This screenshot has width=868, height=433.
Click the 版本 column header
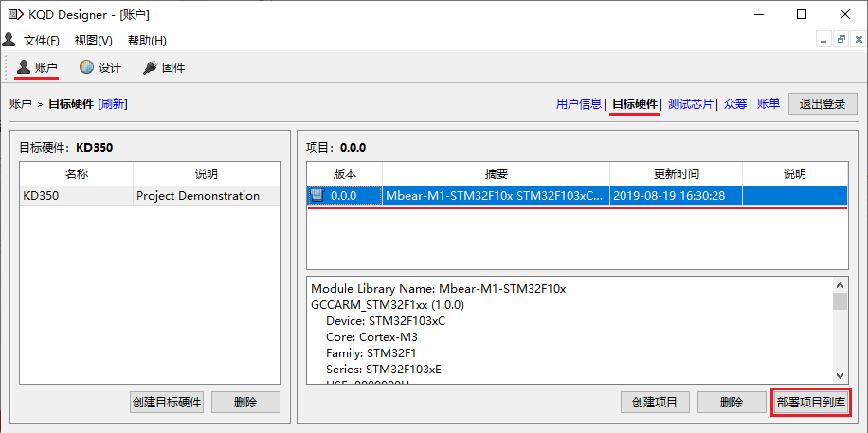point(344,174)
